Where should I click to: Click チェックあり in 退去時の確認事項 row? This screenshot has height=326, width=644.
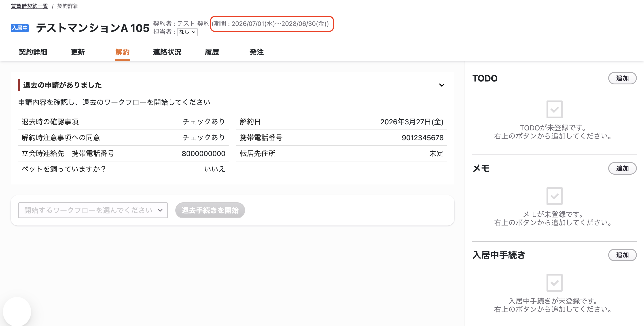(x=204, y=122)
